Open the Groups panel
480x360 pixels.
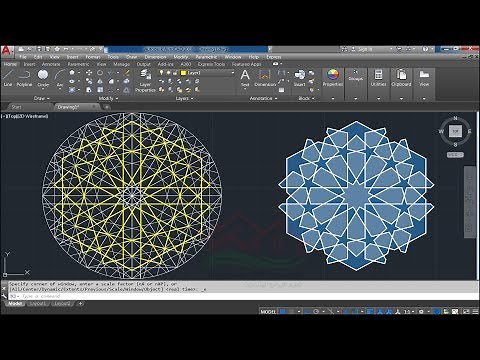[356, 76]
